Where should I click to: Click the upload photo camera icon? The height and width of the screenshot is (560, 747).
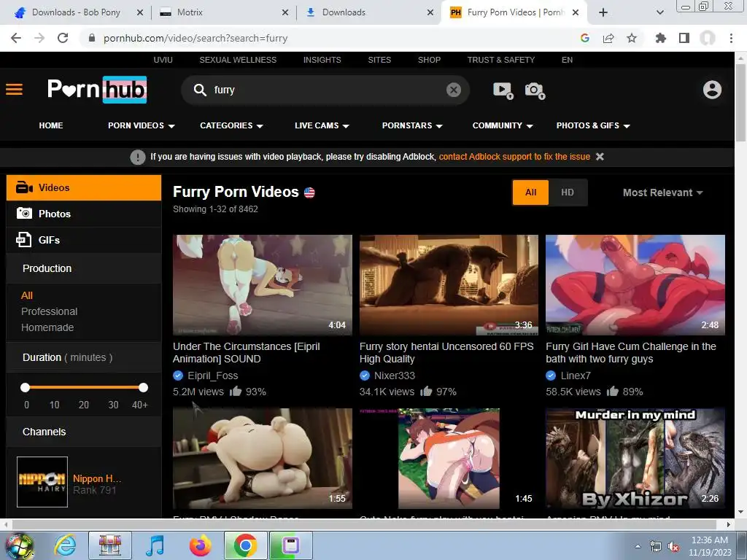tap(535, 90)
